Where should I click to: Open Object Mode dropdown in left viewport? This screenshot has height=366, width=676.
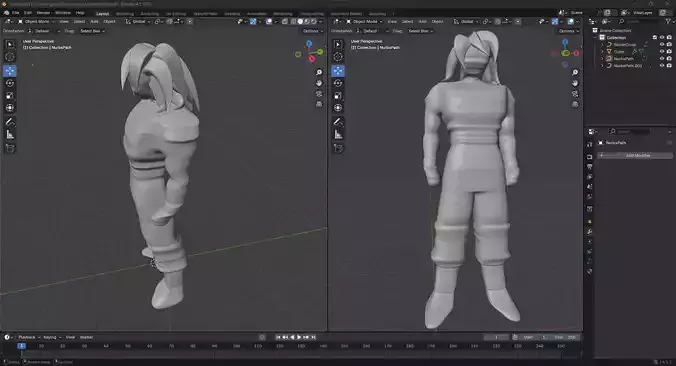click(36, 22)
